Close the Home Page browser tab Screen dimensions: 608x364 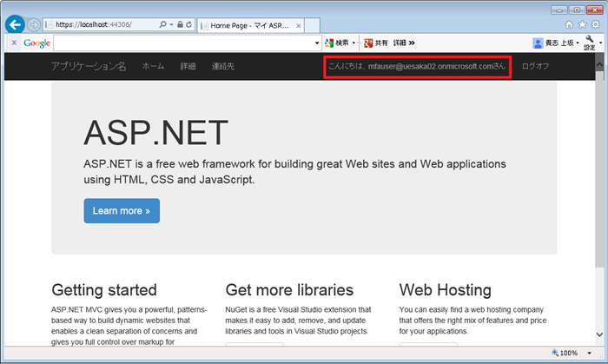point(299,26)
